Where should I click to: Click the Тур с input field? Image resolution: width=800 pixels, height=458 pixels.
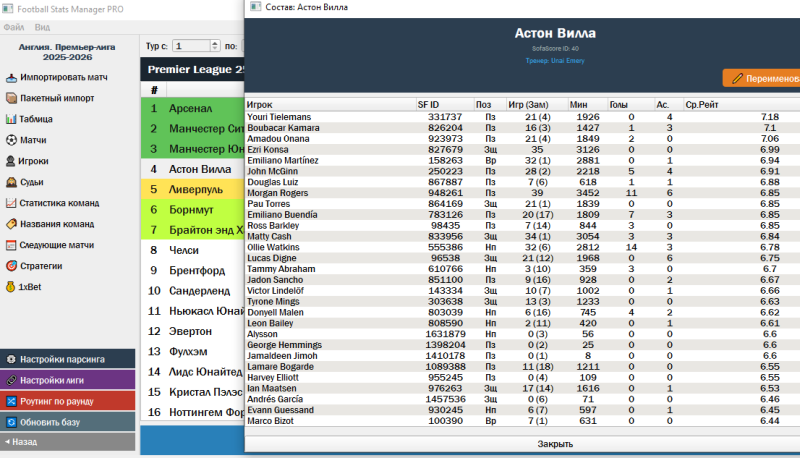click(x=191, y=46)
